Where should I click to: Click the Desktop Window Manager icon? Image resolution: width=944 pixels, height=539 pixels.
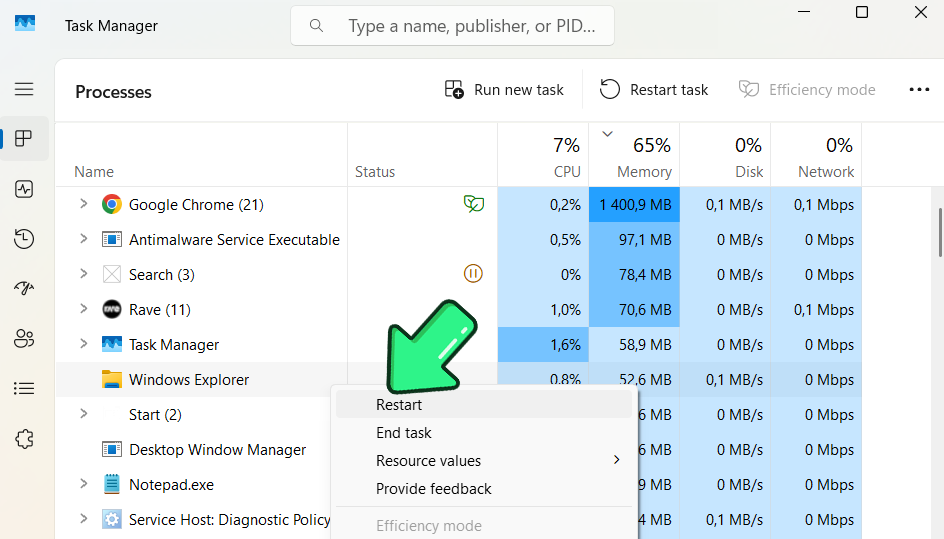tap(111, 449)
